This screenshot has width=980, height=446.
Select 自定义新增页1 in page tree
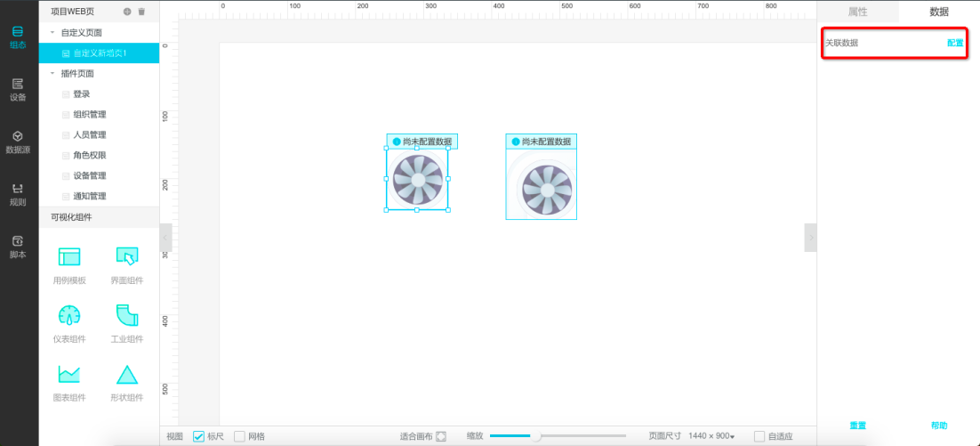pos(99,53)
